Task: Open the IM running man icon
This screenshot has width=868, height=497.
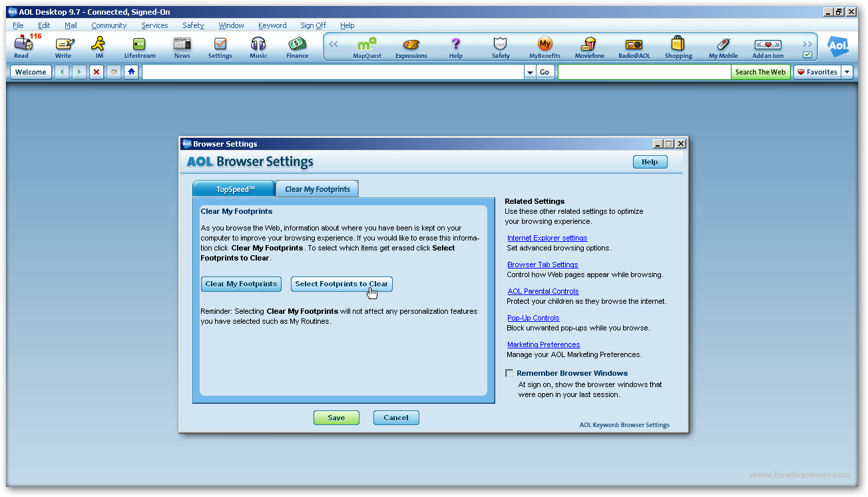Action: pos(99,47)
